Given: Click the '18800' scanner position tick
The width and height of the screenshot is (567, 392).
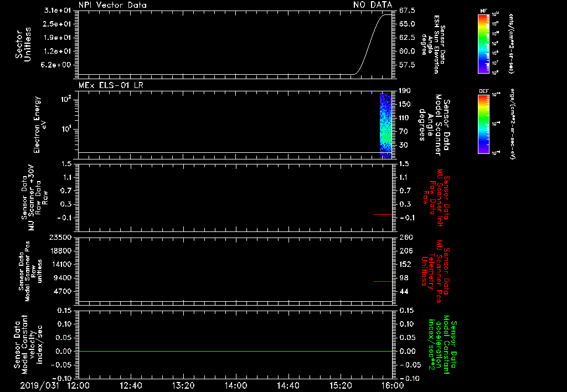Looking at the screenshot, I should tap(60, 251).
